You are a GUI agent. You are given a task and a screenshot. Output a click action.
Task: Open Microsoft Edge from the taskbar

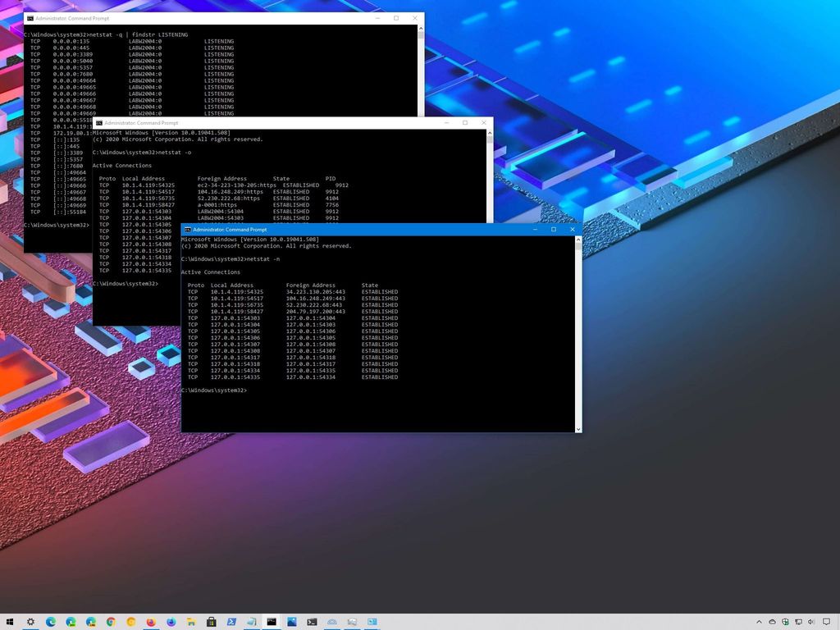pos(49,622)
